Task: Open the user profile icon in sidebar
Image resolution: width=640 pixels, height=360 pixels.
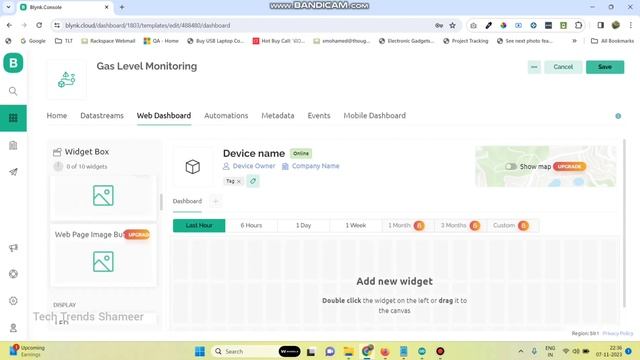Action: (x=13, y=328)
